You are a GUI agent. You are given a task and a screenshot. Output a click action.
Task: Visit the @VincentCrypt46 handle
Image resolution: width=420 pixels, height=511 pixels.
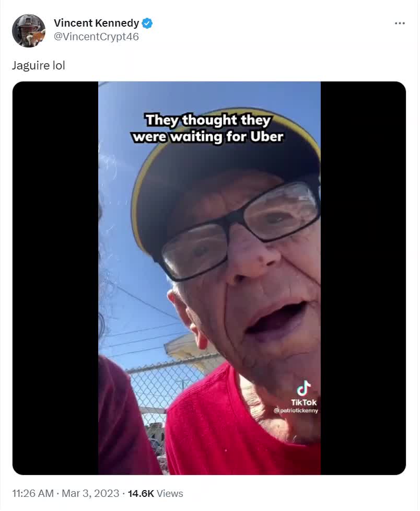pyautogui.click(x=96, y=37)
